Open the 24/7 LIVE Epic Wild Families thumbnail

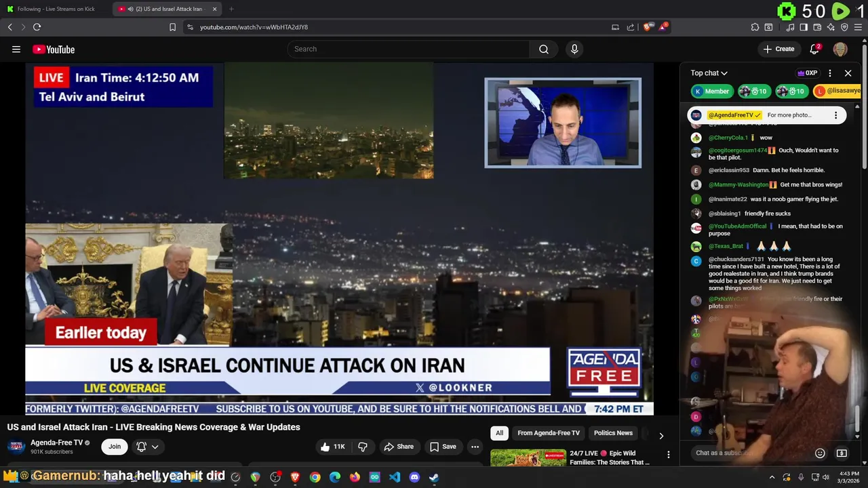[x=528, y=459]
